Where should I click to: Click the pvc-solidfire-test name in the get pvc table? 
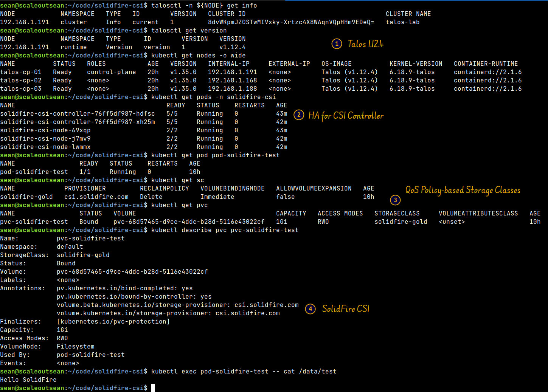coord(34,222)
